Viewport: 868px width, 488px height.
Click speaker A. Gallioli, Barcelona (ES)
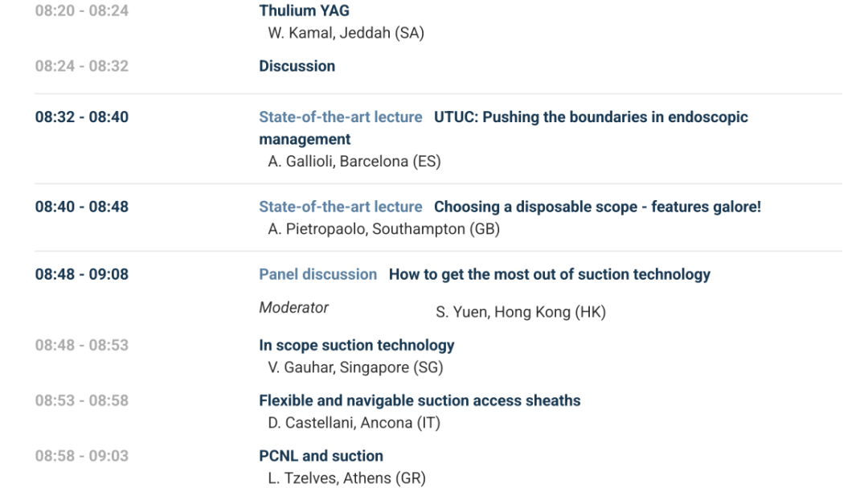coord(354,162)
